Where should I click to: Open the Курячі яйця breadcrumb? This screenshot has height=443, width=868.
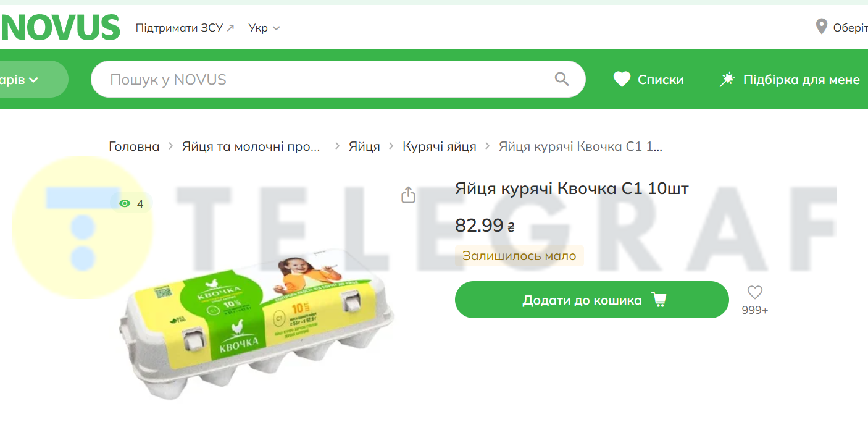(x=440, y=146)
